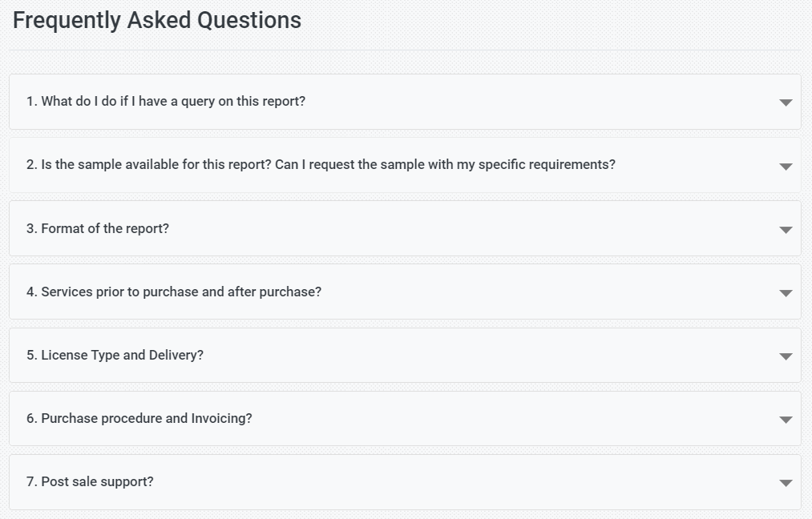Show the answer for FAQ item number 3

point(405,228)
